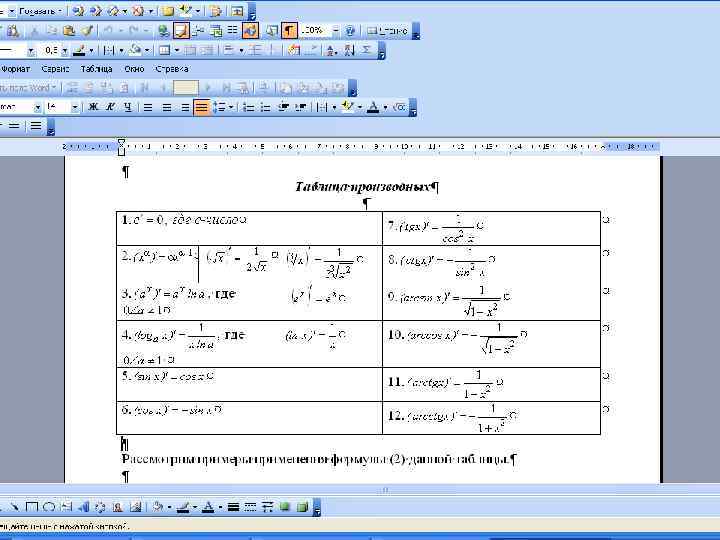Click the first-line indent marker on ruler

[121, 141]
